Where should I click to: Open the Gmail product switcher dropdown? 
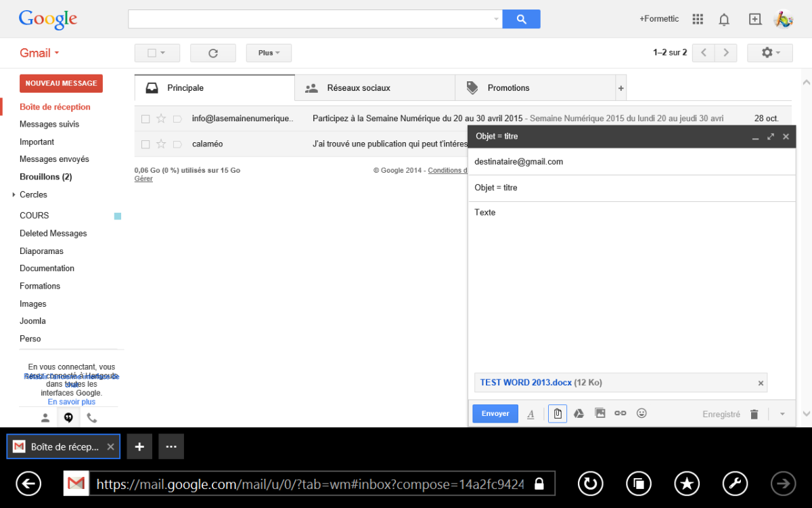pyautogui.click(x=39, y=53)
